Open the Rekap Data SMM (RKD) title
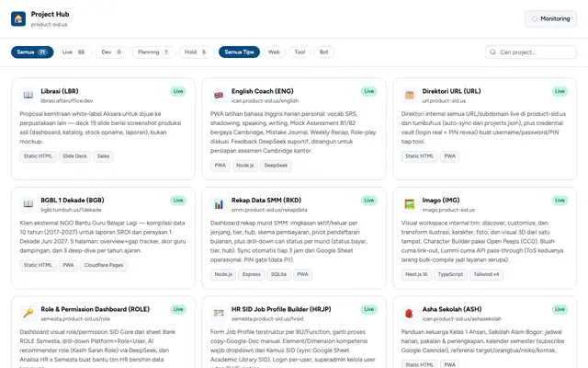Viewport: 588px width, 368px height. tap(266, 201)
